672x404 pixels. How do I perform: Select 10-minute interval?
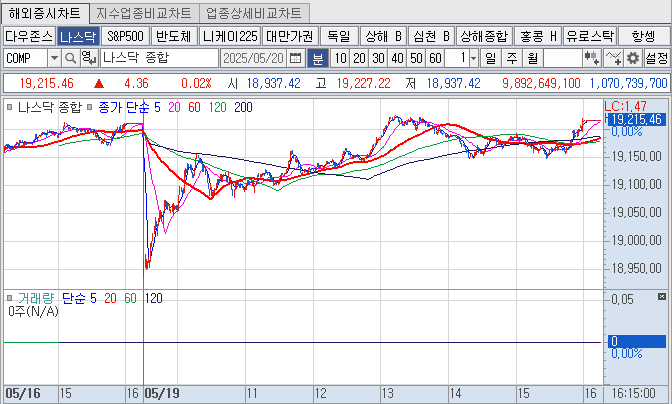[x=340, y=58]
